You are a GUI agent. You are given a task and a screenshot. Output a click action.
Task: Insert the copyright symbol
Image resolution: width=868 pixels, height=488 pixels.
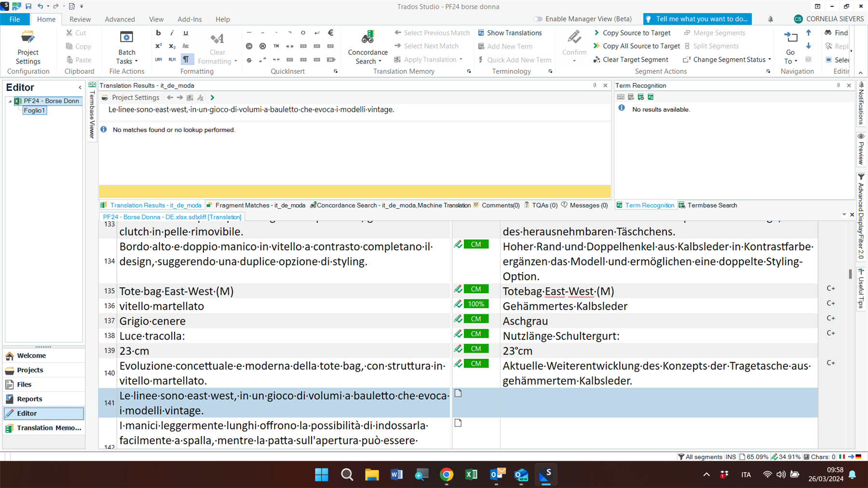(249, 46)
